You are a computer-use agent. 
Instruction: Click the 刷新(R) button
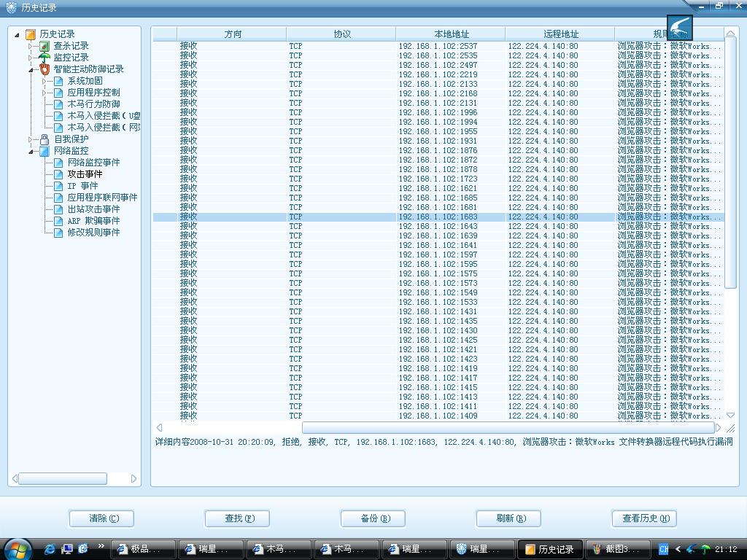pos(508,518)
